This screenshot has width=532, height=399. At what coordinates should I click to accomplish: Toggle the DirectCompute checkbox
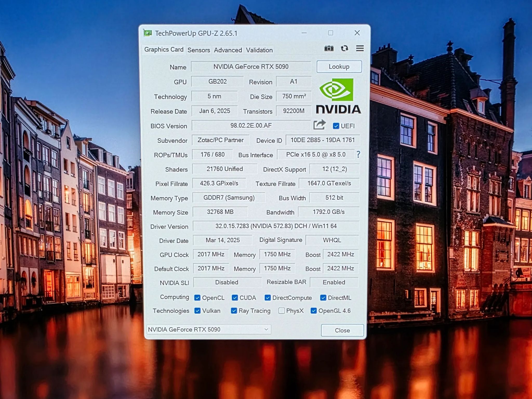coord(268,298)
